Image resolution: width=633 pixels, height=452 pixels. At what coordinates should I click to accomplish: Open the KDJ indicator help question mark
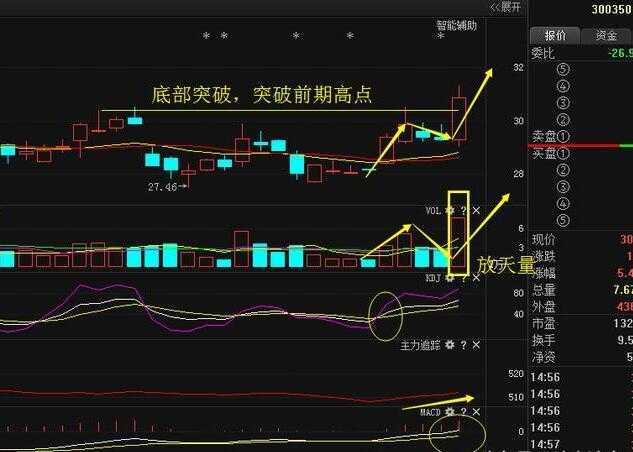(463, 278)
